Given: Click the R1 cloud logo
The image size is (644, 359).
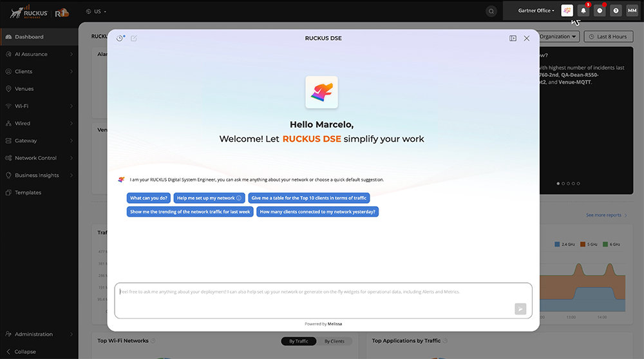Looking at the screenshot, I should (62, 13).
